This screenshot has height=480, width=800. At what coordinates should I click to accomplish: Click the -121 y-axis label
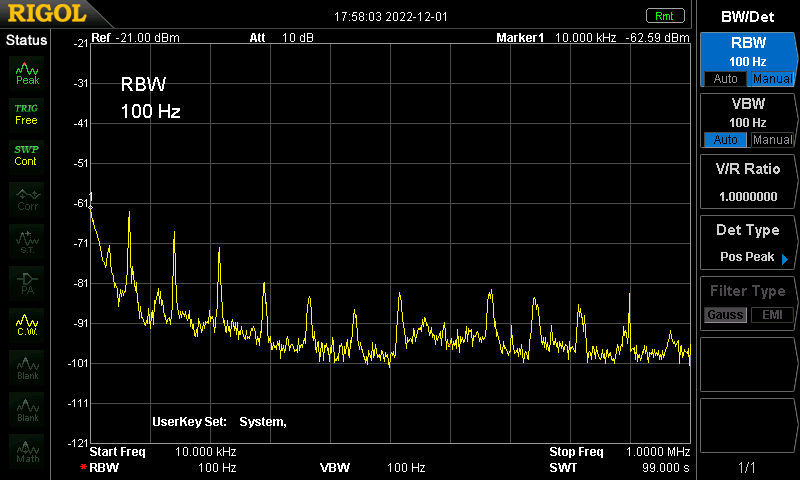(78, 443)
